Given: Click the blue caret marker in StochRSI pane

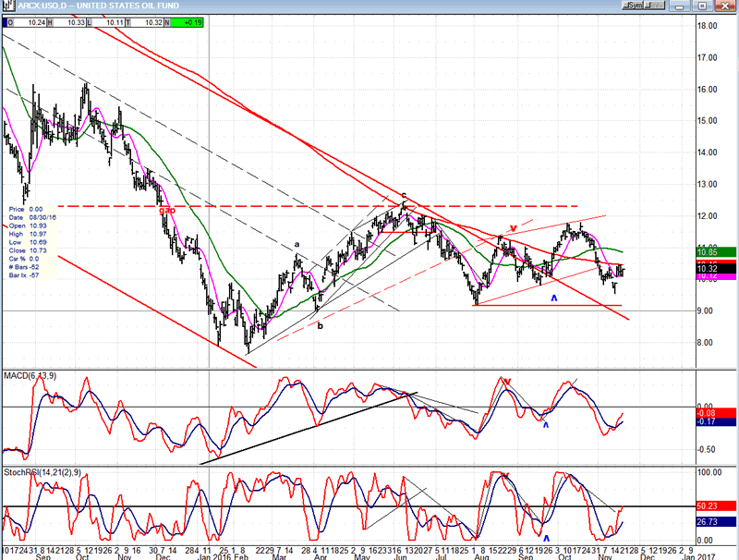Looking at the screenshot, I should tap(547, 538).
